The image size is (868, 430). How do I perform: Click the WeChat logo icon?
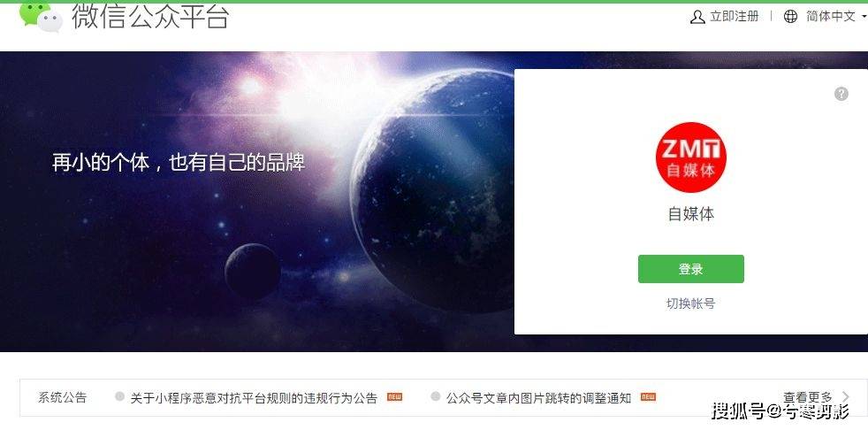(x=41, y=18)
